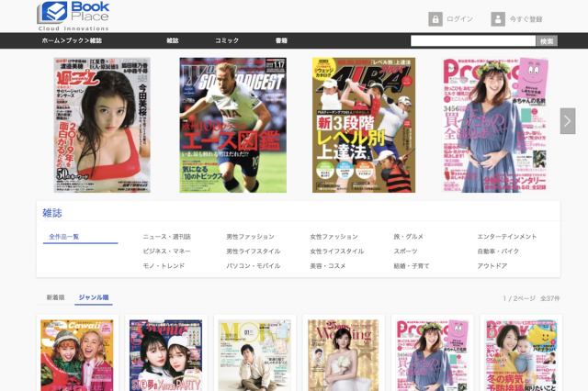Switch to 新着順 sorting tab
This screenshot has height=391, width=588.
pos(55,297)
